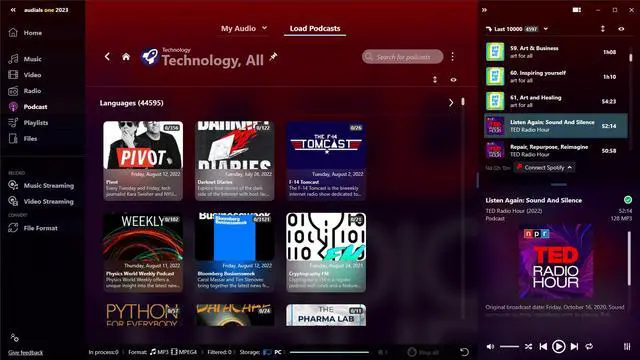Toggle shuffle playback
The height and width of the screenshot is (360, 640).
coord(528,347)
